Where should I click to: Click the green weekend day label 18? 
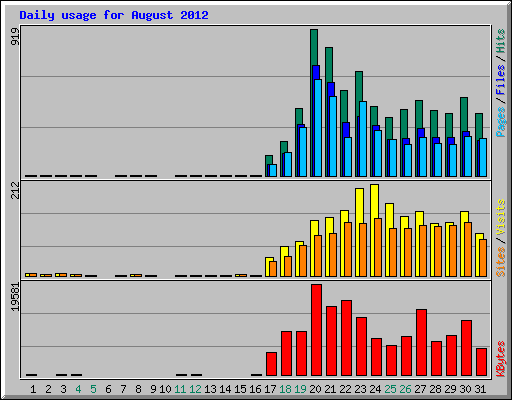[x=286, y=389]
